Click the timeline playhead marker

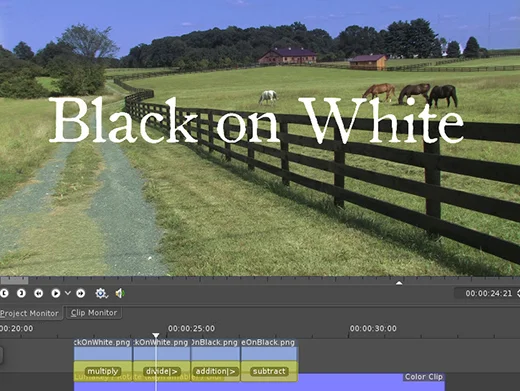tap(156, 335)
